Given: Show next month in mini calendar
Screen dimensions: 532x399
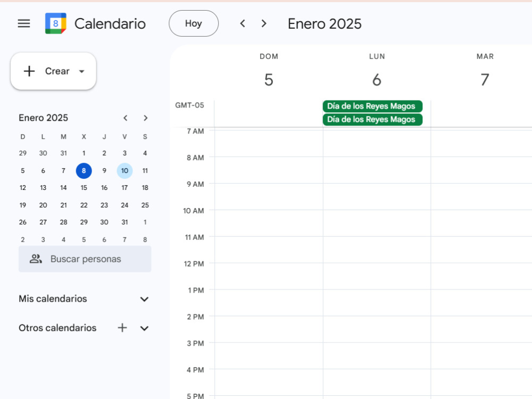Looking at the screenshot, I should coord(146,118).
